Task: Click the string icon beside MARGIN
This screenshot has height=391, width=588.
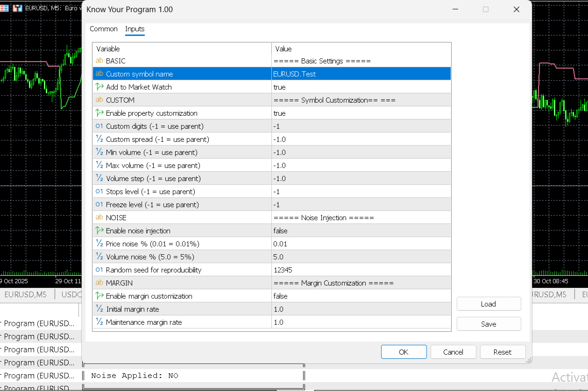Action: 99,283
